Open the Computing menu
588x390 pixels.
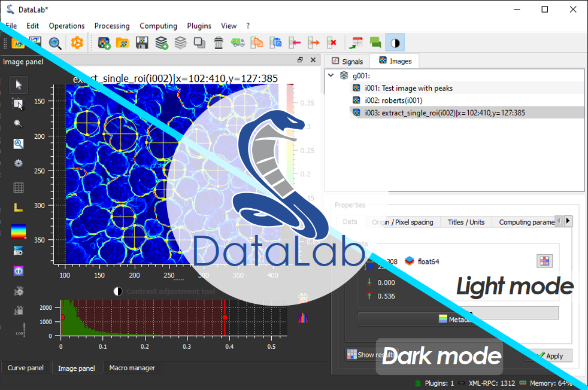[x=158, y=26]
